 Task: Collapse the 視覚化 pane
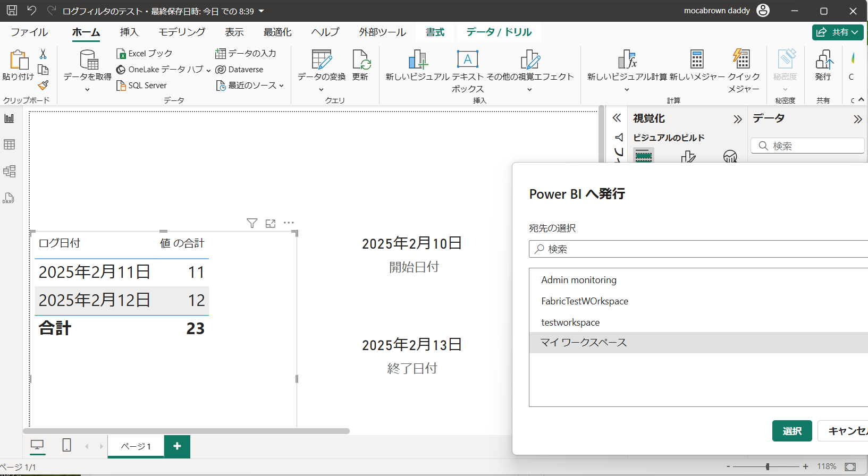pyautogui.click(x=737, y=119)
